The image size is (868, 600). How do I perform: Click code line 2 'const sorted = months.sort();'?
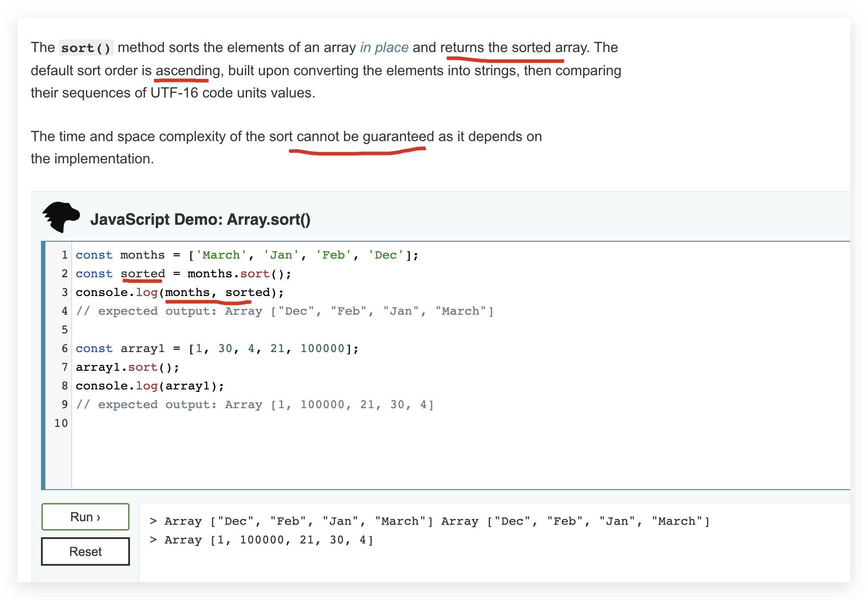(183, 274)
